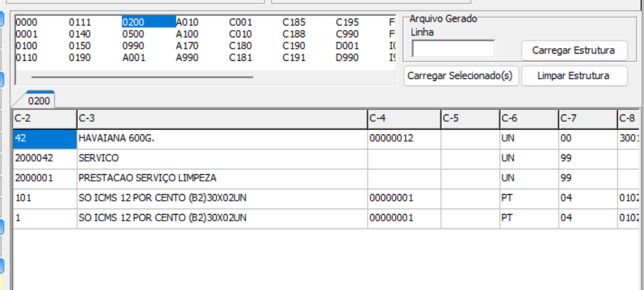Select the C-4 column header
Screen dimensions: 644x290
pos(403,119)
